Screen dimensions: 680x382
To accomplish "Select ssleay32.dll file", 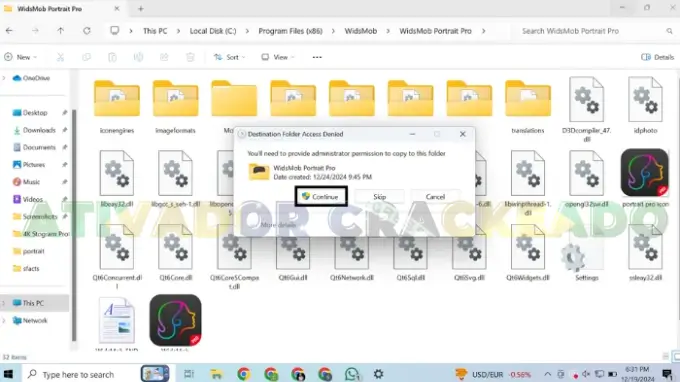I will tap(645, 252).
